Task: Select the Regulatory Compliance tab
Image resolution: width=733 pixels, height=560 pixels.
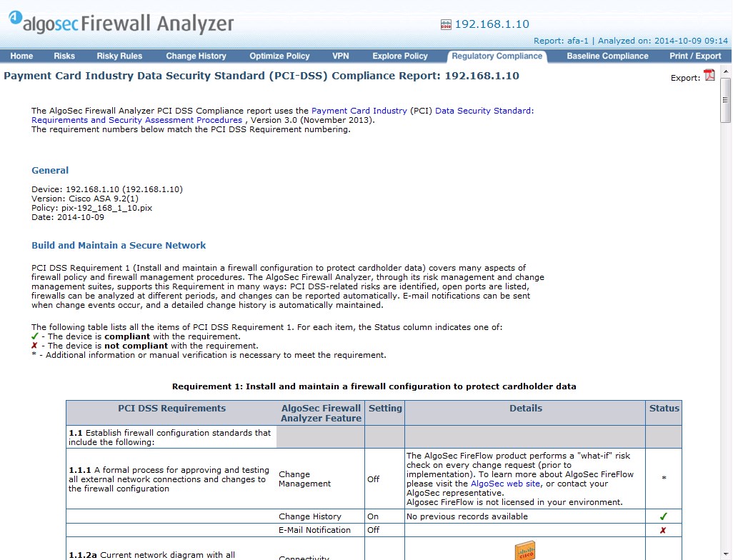Action: coord(497,56)
